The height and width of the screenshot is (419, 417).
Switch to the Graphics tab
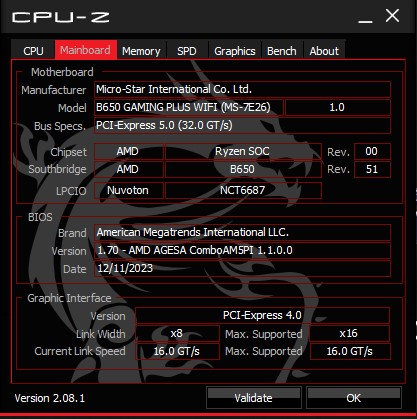pos(235,51)
